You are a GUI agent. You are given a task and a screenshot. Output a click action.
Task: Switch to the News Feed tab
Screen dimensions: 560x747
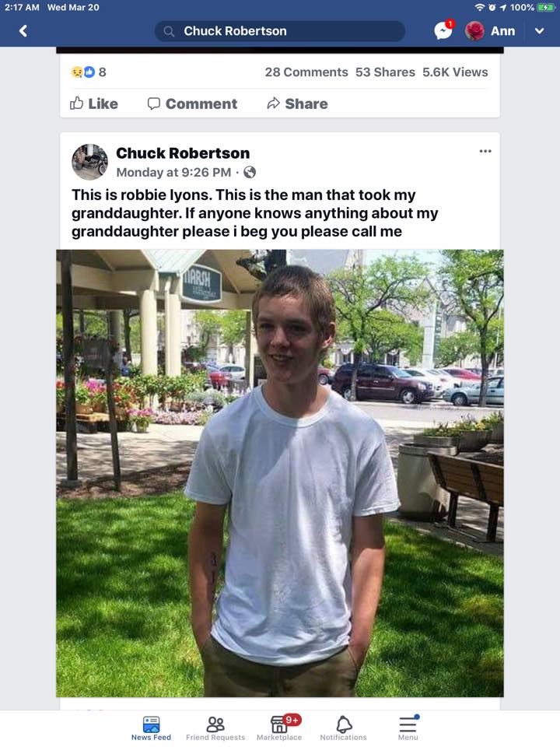pyautogui.click(x=151, y=728)
